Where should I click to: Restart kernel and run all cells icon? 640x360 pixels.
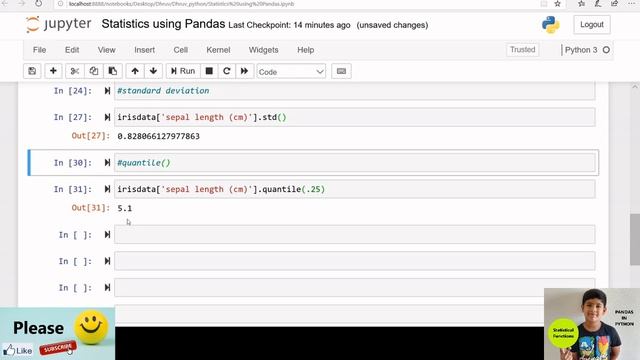pos(244,71)
